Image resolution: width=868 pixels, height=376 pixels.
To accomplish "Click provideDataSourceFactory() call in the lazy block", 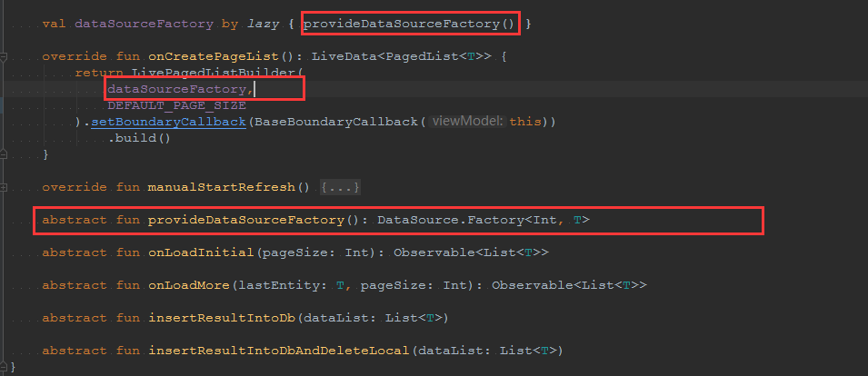I will (x=410, y=24).
